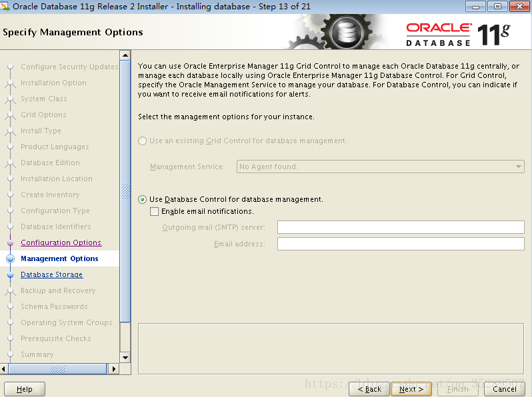Click the Configure Security Updates step
This screenshot has height=397, width=532.
point(69,67)
